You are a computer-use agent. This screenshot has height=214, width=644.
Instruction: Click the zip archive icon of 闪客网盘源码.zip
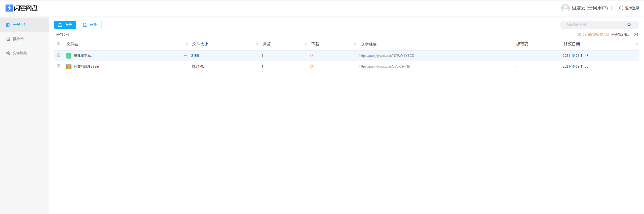click(x=68, y=67)
